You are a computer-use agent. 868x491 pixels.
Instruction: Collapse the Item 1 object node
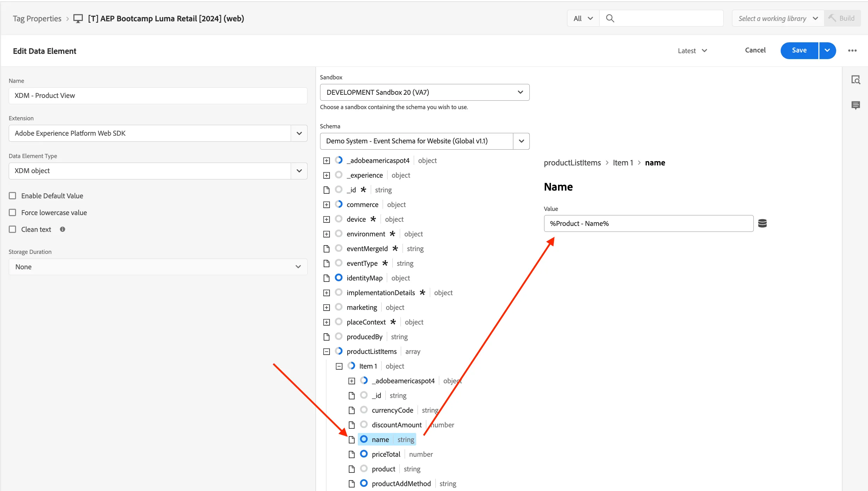[x=339, y=366]
